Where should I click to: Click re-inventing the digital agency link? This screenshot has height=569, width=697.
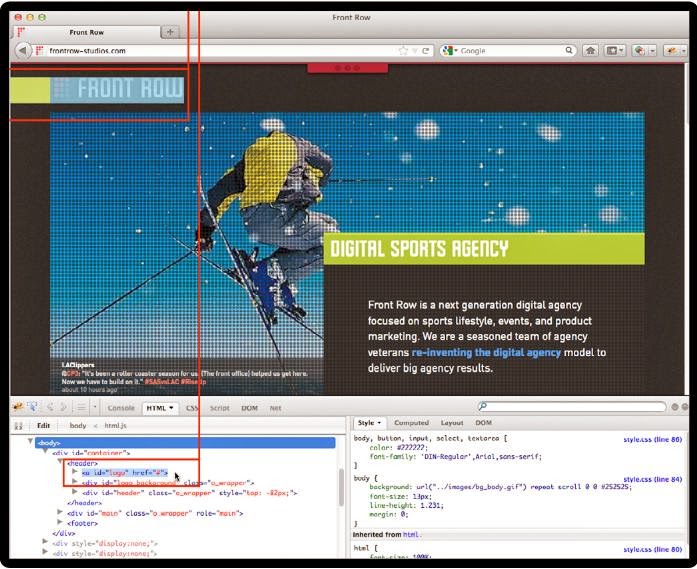(486, 353)
